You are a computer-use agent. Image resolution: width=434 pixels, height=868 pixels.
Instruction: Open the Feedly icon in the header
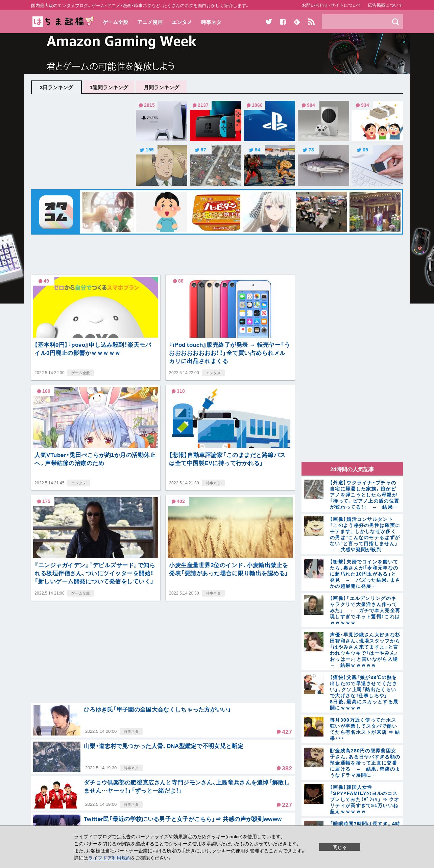click(297, 22)
